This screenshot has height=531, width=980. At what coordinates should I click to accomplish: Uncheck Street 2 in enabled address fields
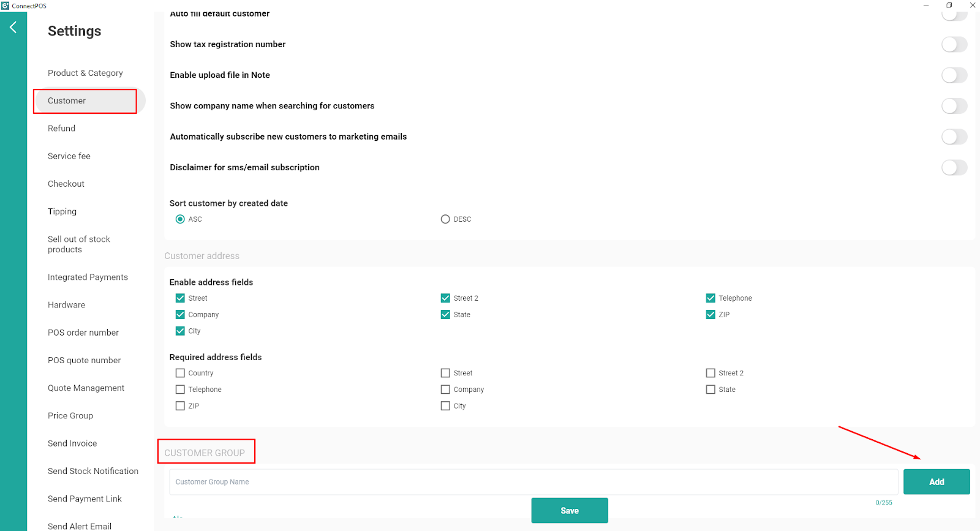(x=445, y=298)
